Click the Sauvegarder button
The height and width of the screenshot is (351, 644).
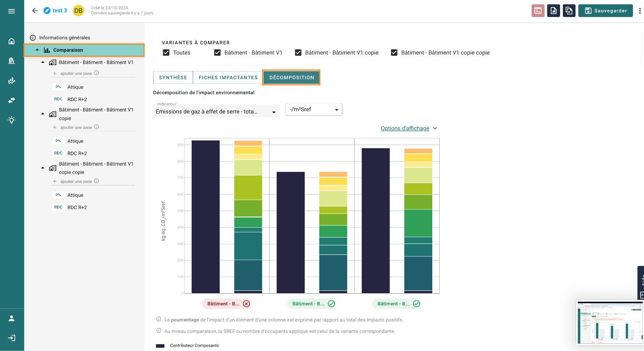point(606,11)
